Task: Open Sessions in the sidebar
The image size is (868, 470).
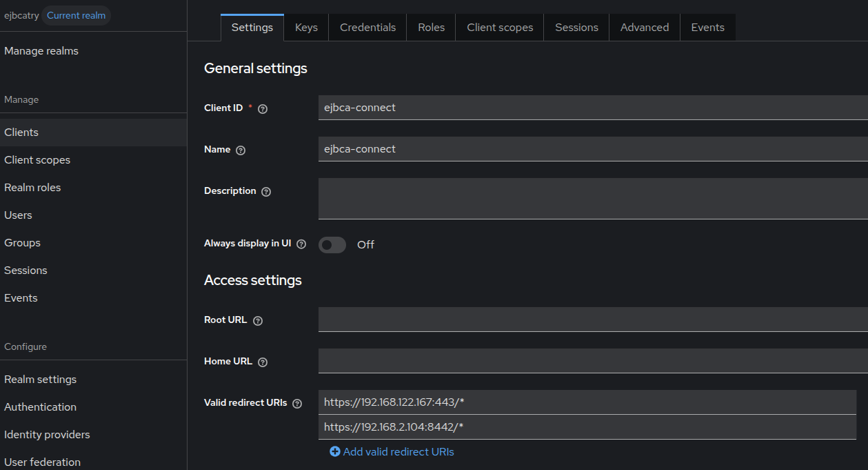Action: pyautogui.click(x=93, y=271)
